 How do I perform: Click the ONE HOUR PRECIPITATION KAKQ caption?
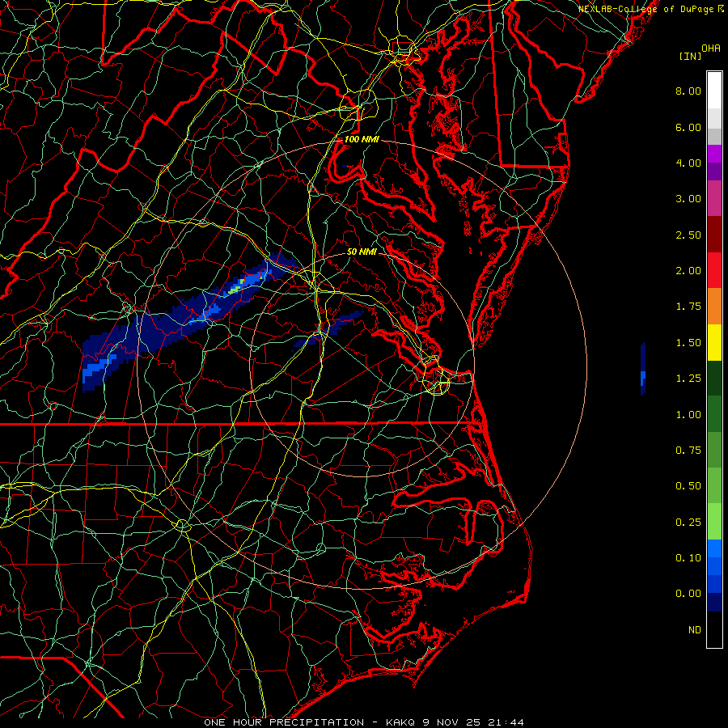363,722
